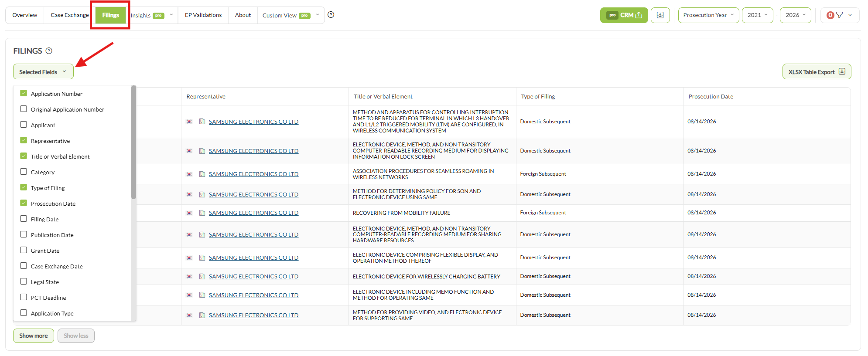Image resolution: width=868 pixels, height=356 pixels.
Task: Open the 2021 start year dropdown
Action: (757, 15)
